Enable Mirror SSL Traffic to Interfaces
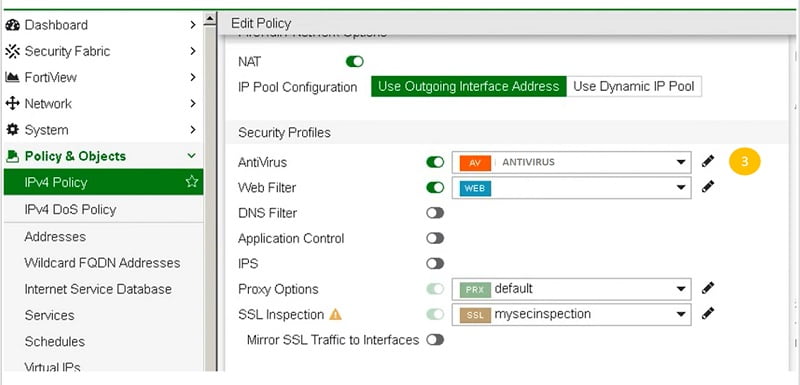The height and width of the screenshot is (385, 800). tap(435, 340)
